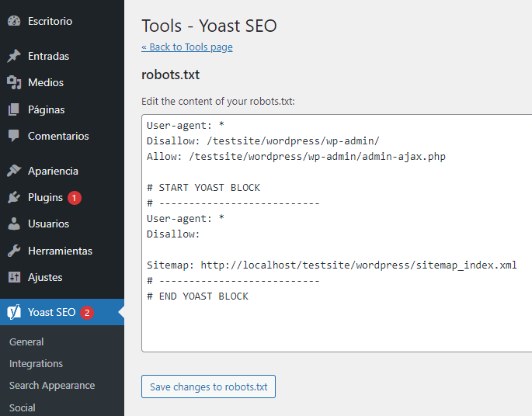Click the Apariencia paintbrush icon
532x416 pixels.
pyautogui.click(x=14, y=171)
